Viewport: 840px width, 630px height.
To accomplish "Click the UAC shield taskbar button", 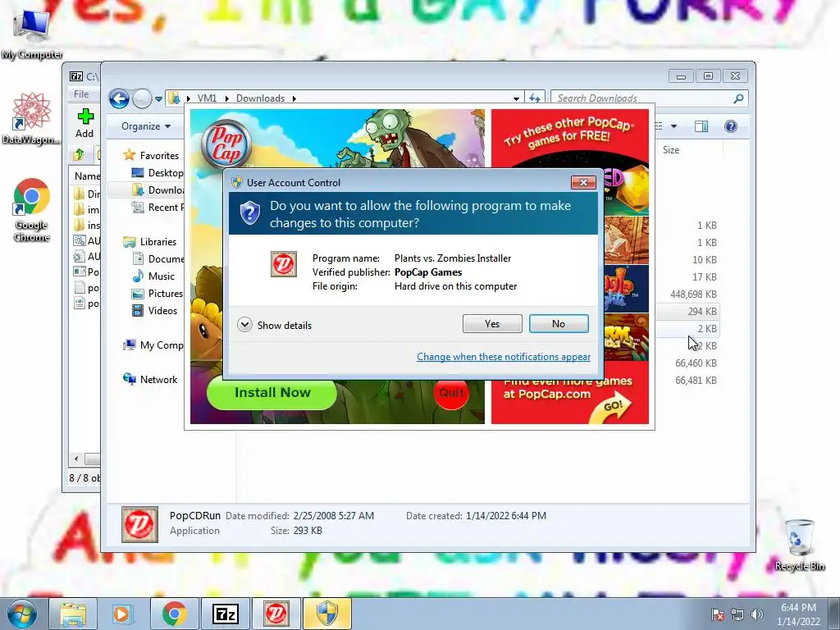I will 327,614.
